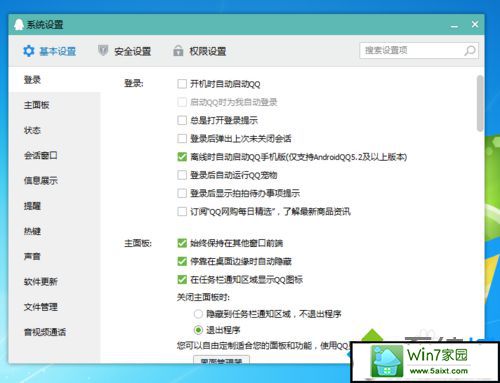The image size is (500, 383).
Task: Uncheck 在任务栏通知区域显示QQ图标
Action: (182, 279)
